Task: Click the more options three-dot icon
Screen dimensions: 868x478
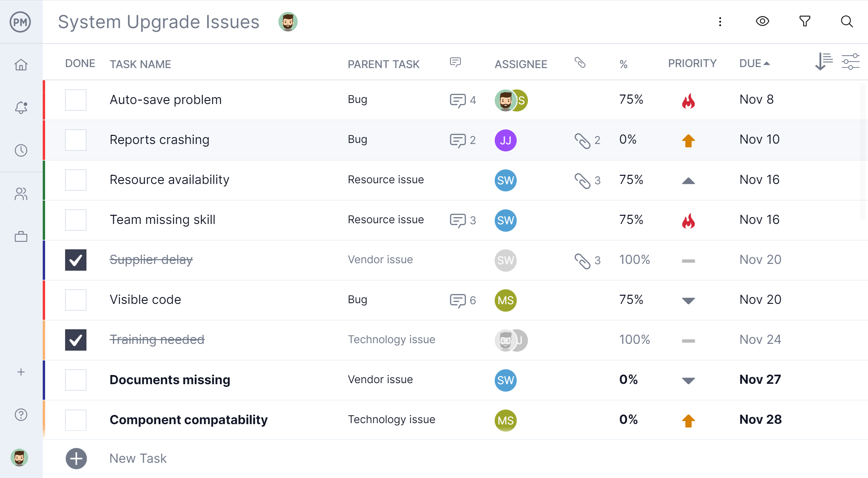Action: [x=720, y=22]
